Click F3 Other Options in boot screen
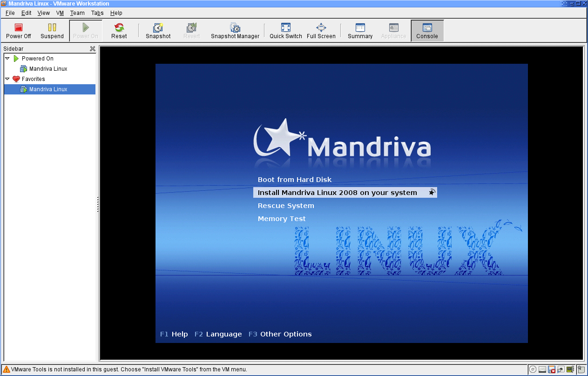Screen dimensions: 588x376 [x=280, y=334]
